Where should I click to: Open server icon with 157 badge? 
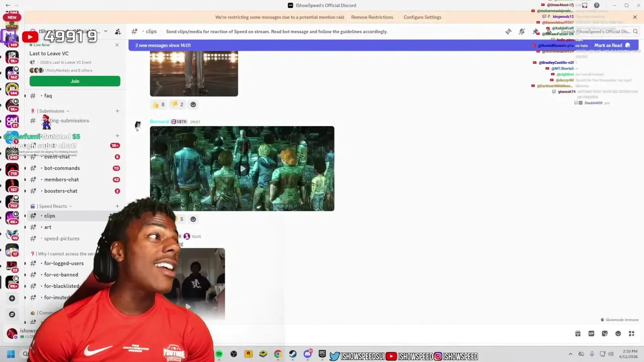coord(12,185)
